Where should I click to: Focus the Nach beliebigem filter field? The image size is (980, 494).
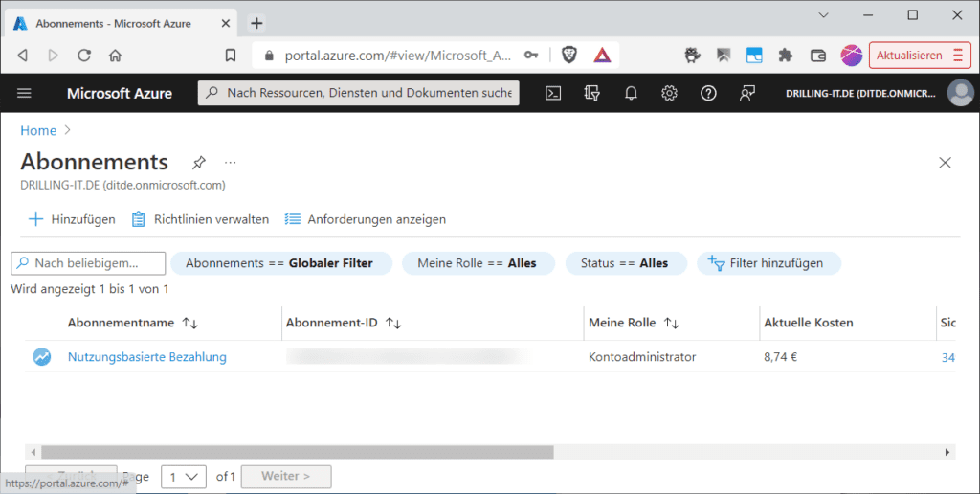88,263
